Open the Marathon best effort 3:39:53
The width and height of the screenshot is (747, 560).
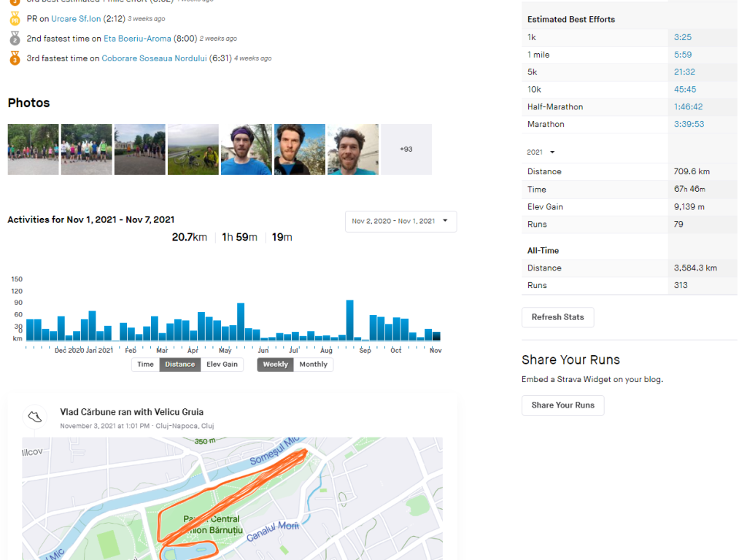coord(689,124)
